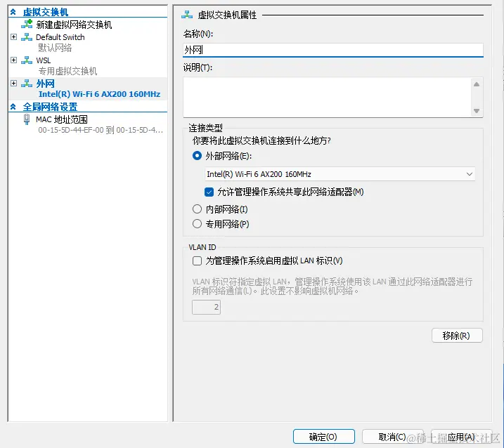Toggle 允许管理操作系统共享此网络适配器 checkbox

(x=209, y=192)
